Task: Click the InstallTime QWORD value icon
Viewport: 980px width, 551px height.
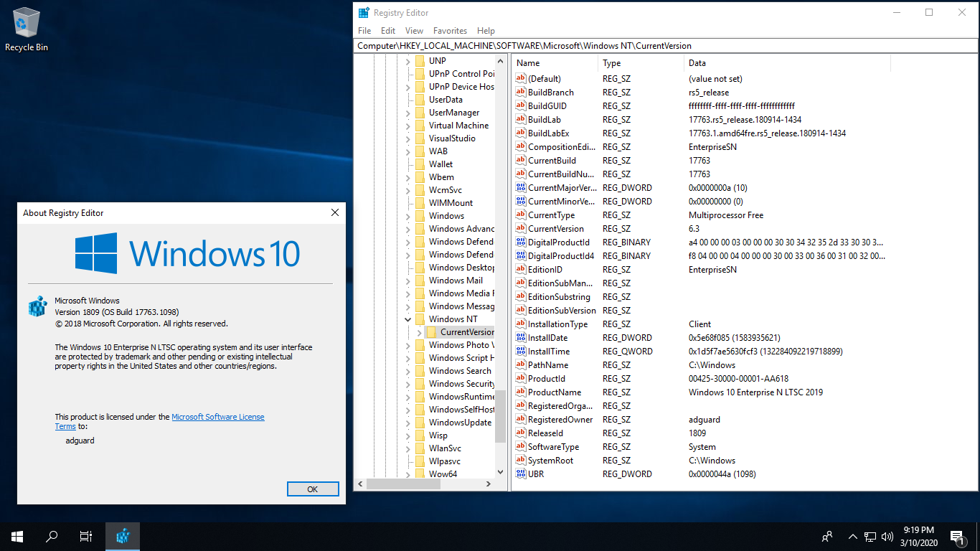Action: click(x=522, y=352)
